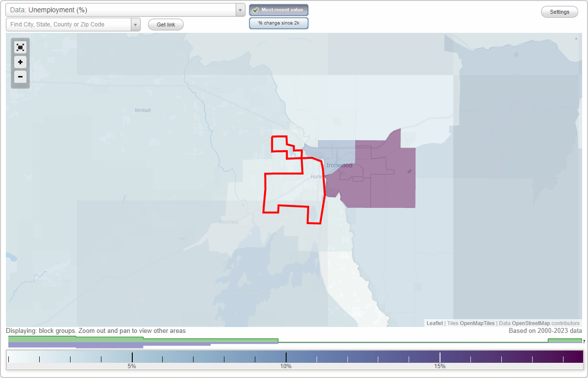Switch to % change since 2k
The width and height of the screenshot is (588, 378).
tap(279, 23)
